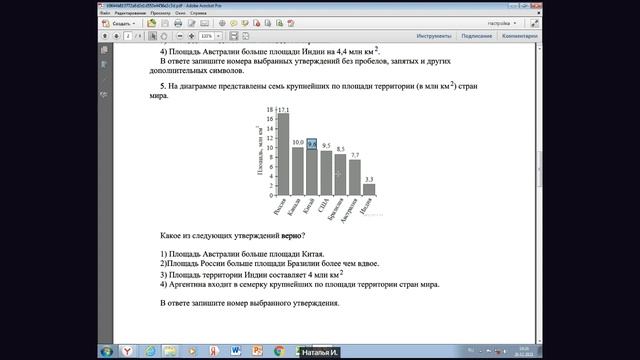Screen dimensions: 640x360
Task: Open Microsoft Word from the taskbar
Action: coord(236,351)
